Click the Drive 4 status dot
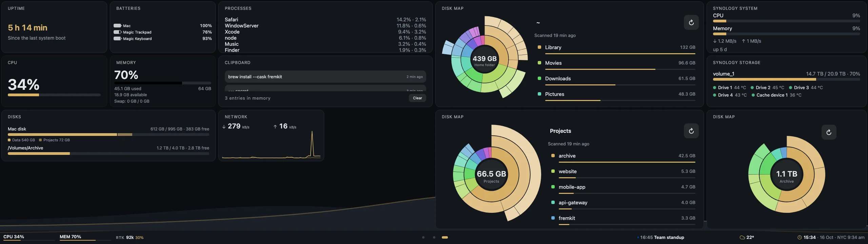868x244 pixels. pyautogui.click(x=715, y=95)
